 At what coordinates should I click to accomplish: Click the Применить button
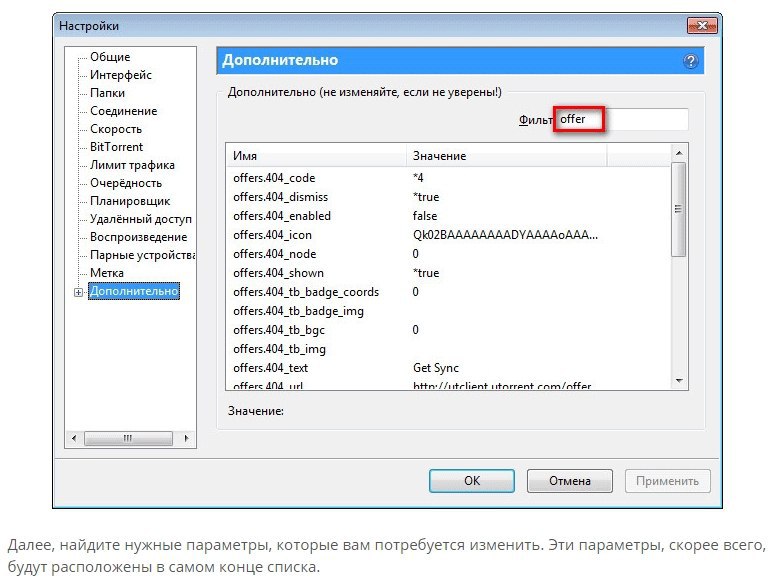click(x=668, y=481)
